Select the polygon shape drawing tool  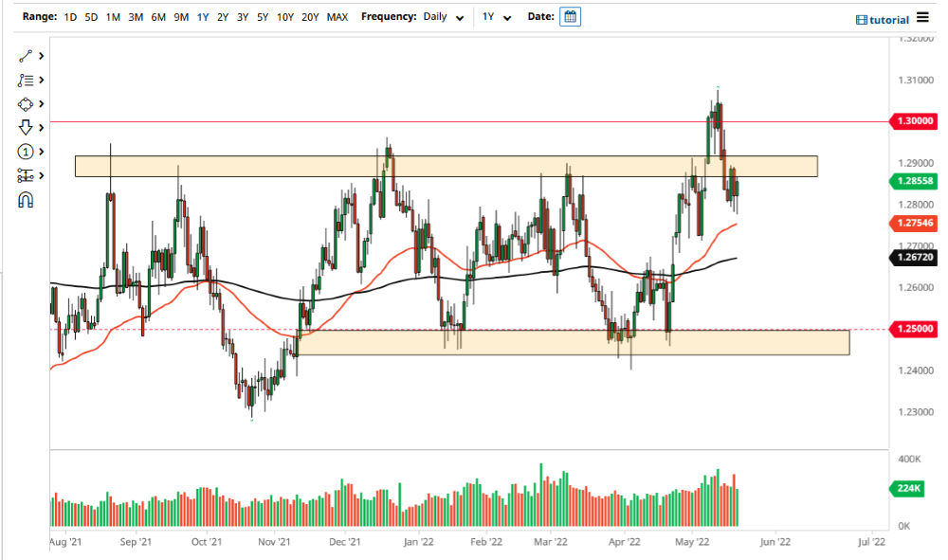point(26,103)
